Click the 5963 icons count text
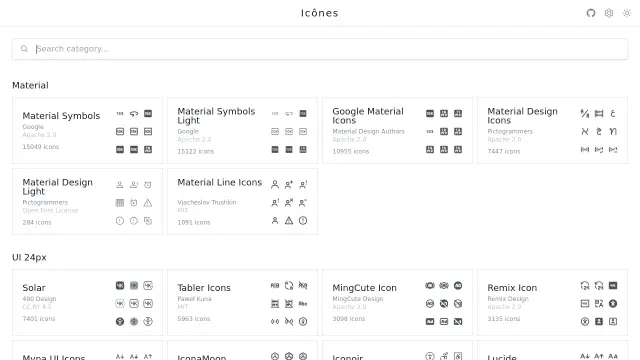This screenshot has width=640, height=360. click(x=193, y=319)
